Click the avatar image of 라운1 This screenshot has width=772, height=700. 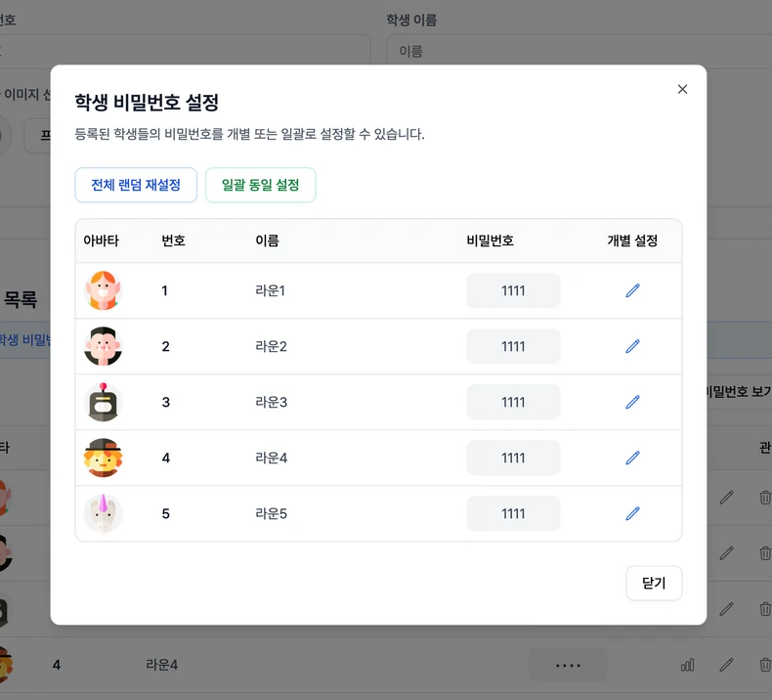tap(103, 290)
